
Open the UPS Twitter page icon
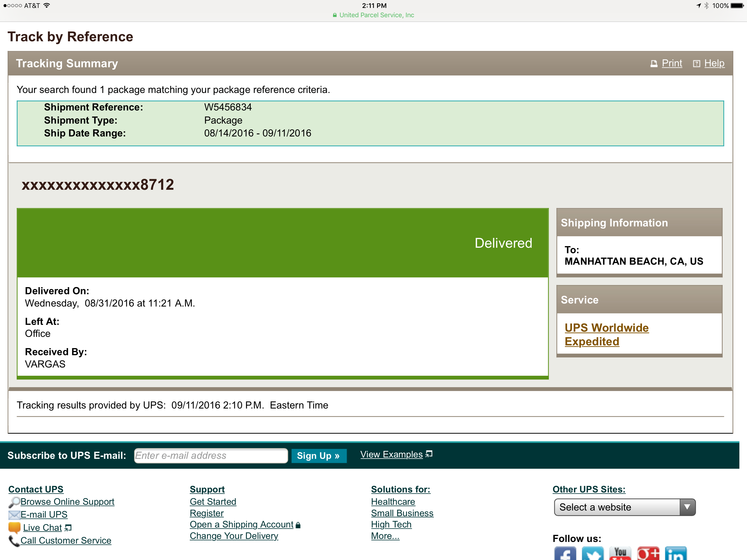pos(593,553)
